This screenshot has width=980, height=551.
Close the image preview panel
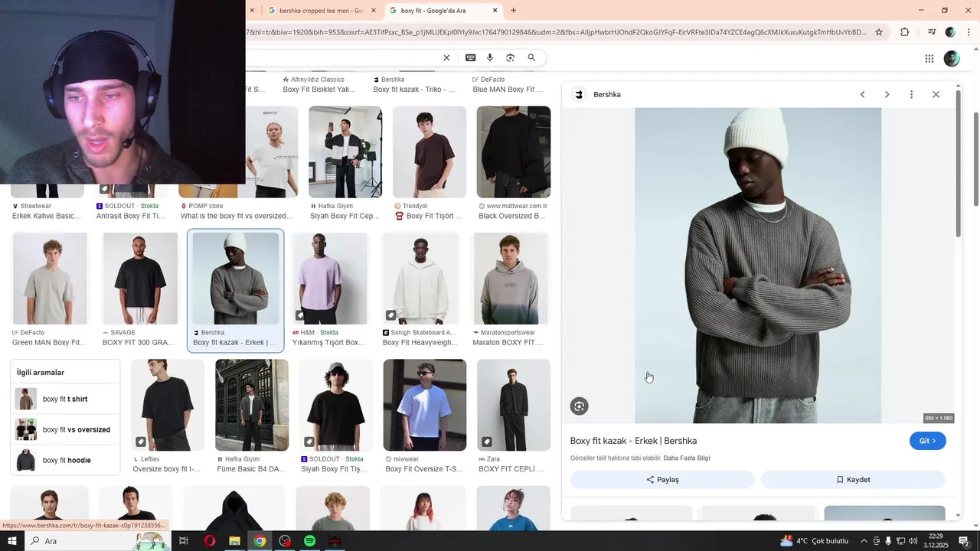(x=936, y=95)
